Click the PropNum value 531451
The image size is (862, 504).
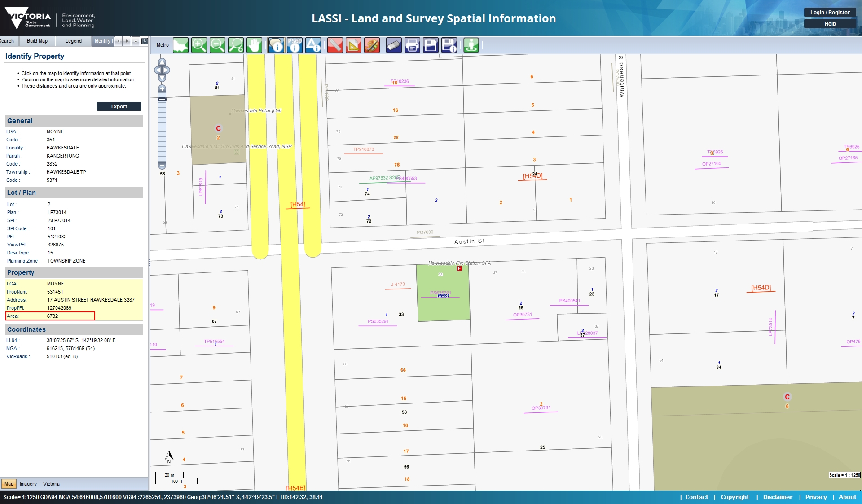55,292
